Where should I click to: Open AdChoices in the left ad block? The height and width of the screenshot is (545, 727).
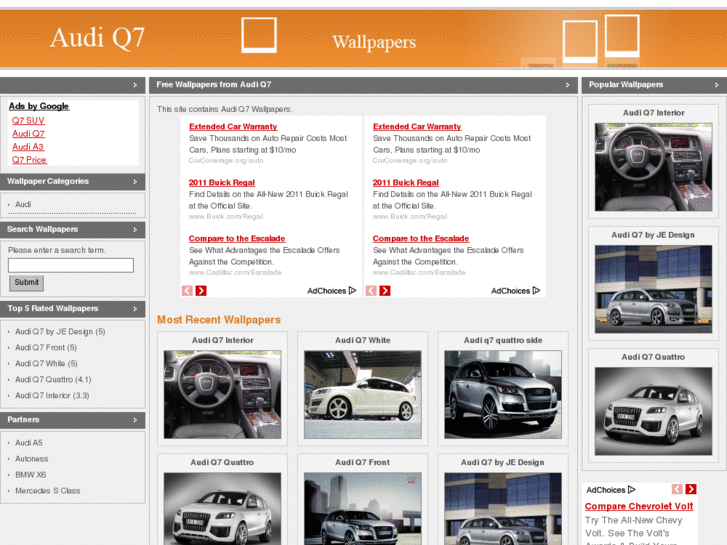pos(332,291)
